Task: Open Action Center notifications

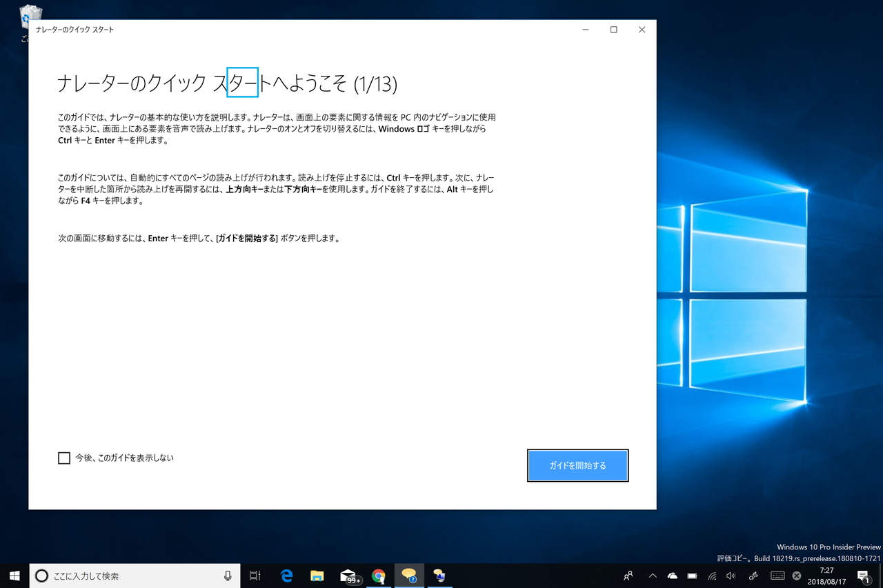Action: (x=863, y=576)
